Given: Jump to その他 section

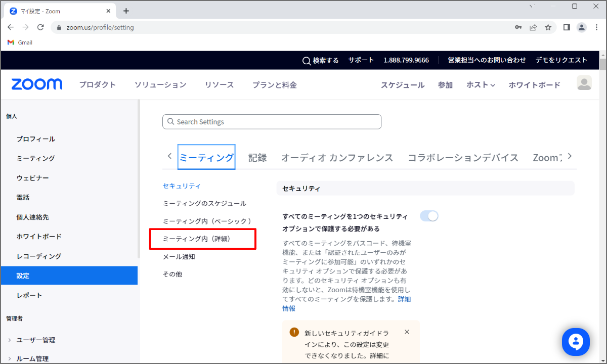Looking at the screenshot, I should [x=172, y=274].
